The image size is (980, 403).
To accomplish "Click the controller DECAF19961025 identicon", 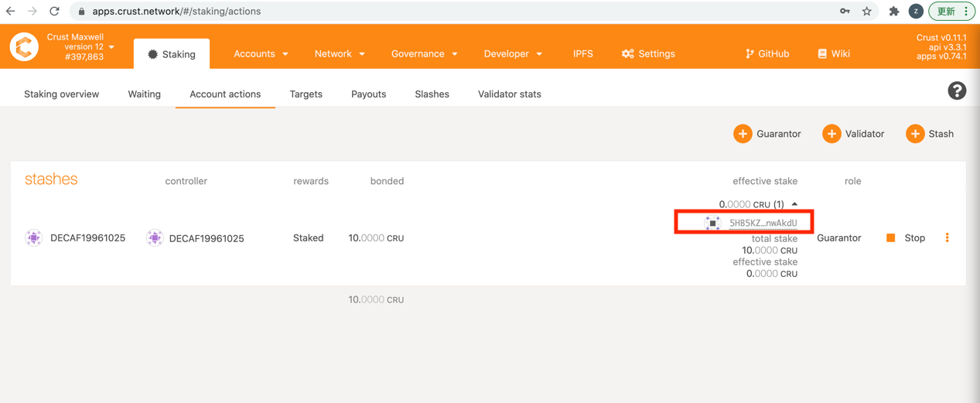I will [155, 238].
